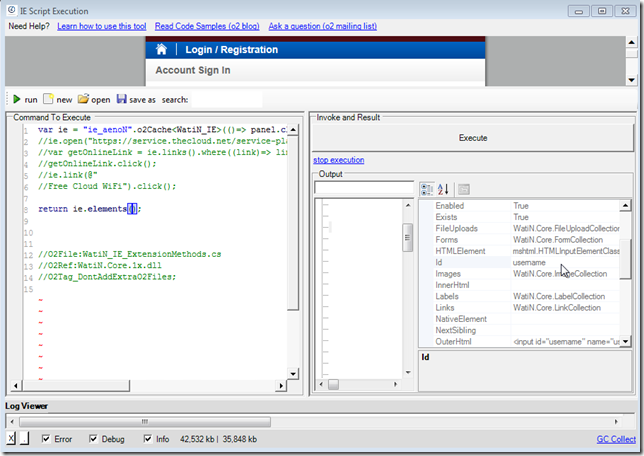
Task: Click the Property Pages icon
Action: click(x=464, y=189)
